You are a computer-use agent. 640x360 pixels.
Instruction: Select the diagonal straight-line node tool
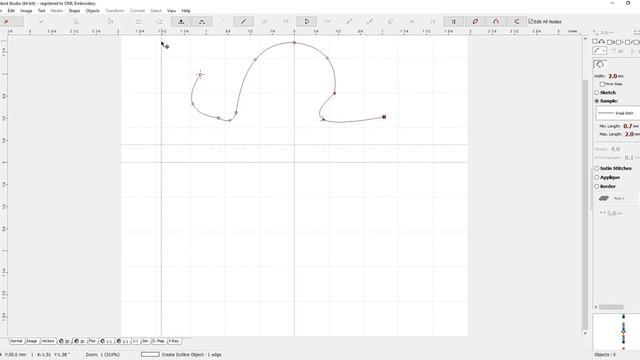[x=244, y=22]
